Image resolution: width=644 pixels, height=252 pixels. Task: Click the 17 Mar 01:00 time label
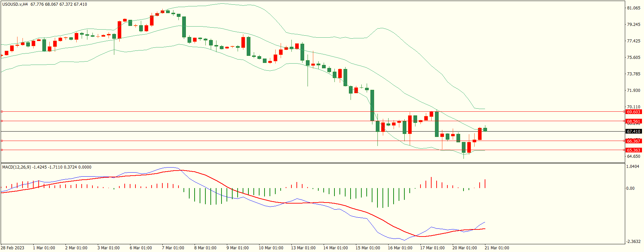click(x=432, y=248)
